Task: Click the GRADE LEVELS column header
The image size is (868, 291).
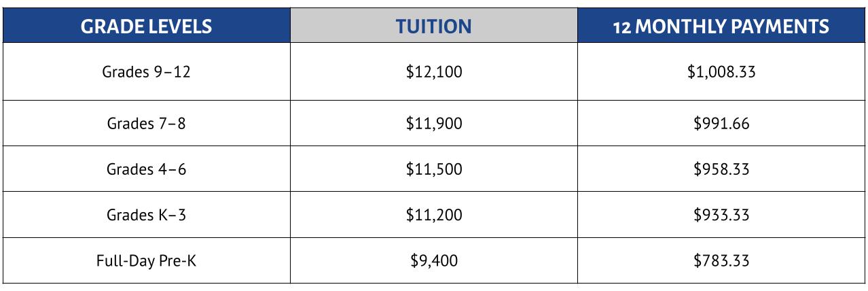Action: (x=146, y=27)
